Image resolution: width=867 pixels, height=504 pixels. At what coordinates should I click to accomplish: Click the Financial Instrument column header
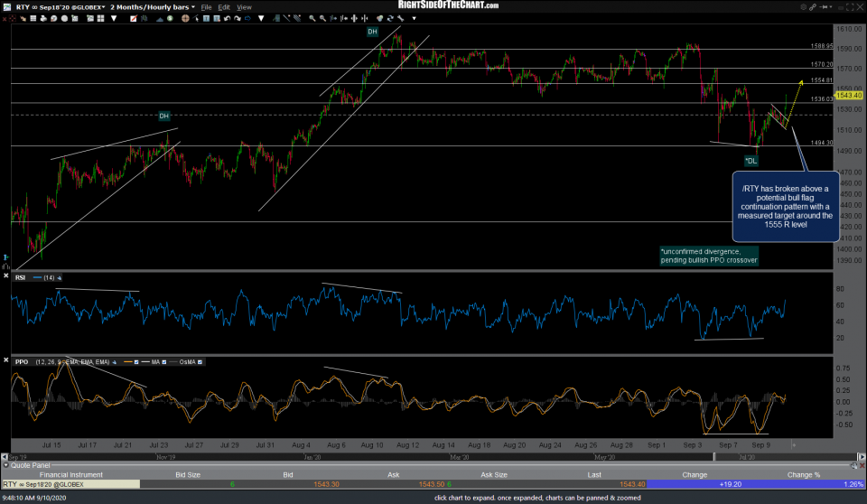point(70,475)
